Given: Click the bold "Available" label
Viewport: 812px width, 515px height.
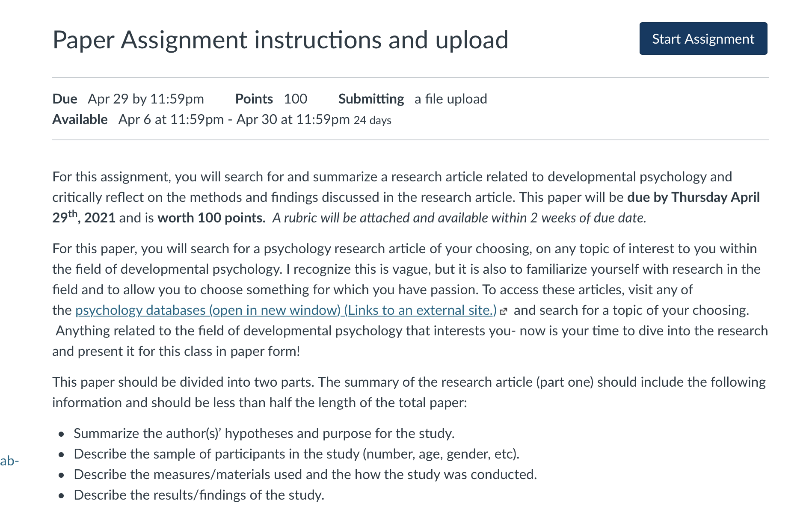Looking at the screenshot, I should point(80,119).
